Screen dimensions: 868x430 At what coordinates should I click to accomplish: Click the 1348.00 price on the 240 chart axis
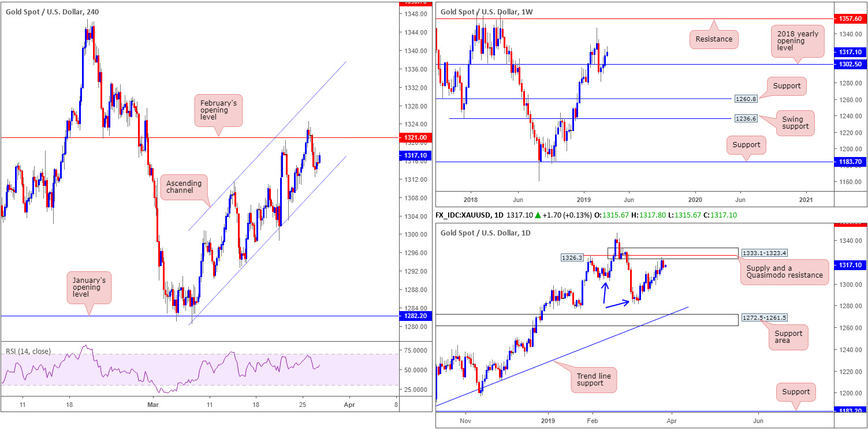tap(415, 14)
